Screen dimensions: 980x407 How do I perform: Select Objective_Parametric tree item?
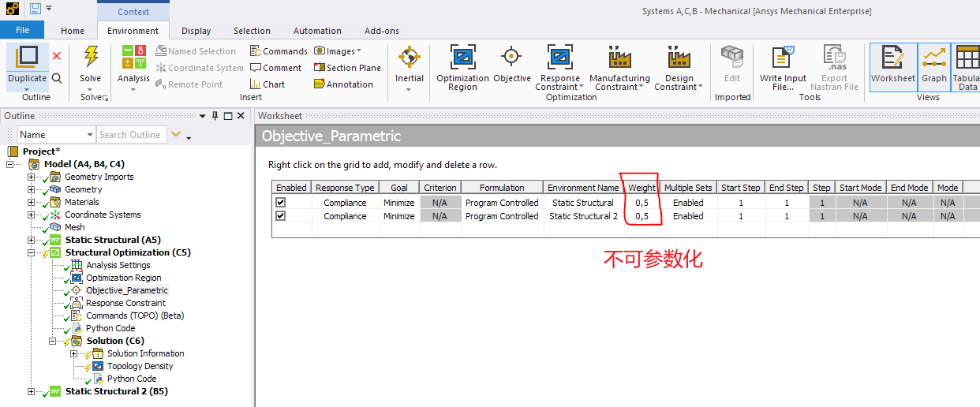point(127,290)
